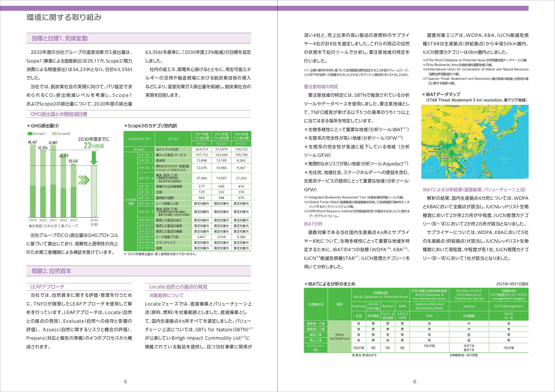This screenshot has height=392, width=555.
Task: Select the 福島第一工場 row header
Action: click(x=316, y=323)
